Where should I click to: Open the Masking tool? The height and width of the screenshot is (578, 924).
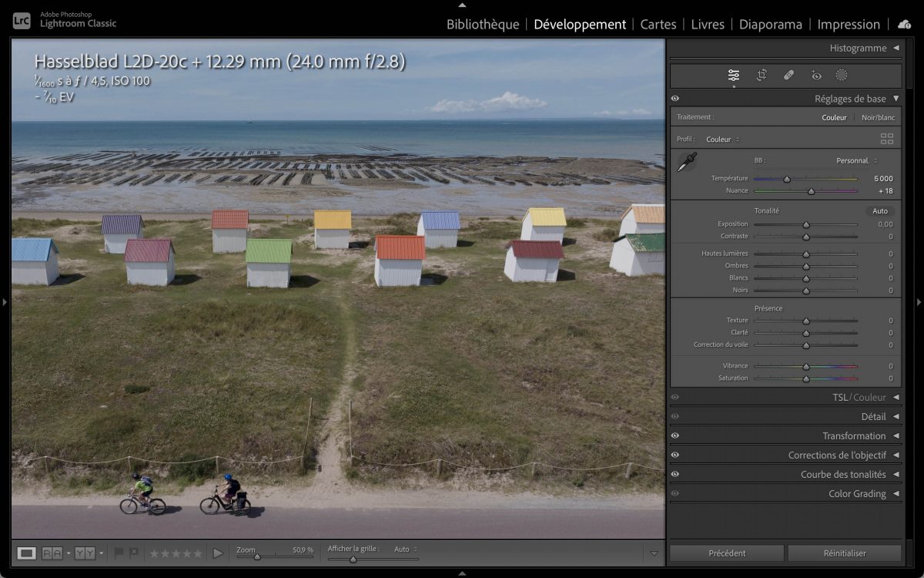tap(842, 76)
